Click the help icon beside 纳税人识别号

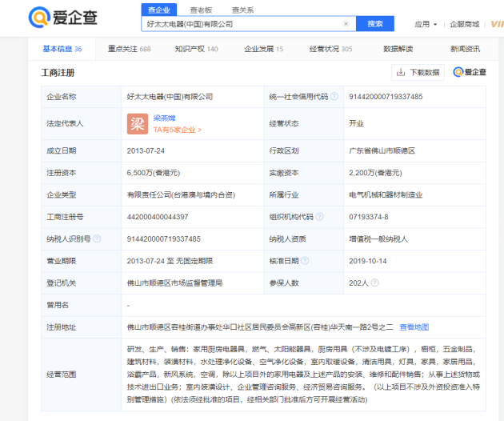98,239
